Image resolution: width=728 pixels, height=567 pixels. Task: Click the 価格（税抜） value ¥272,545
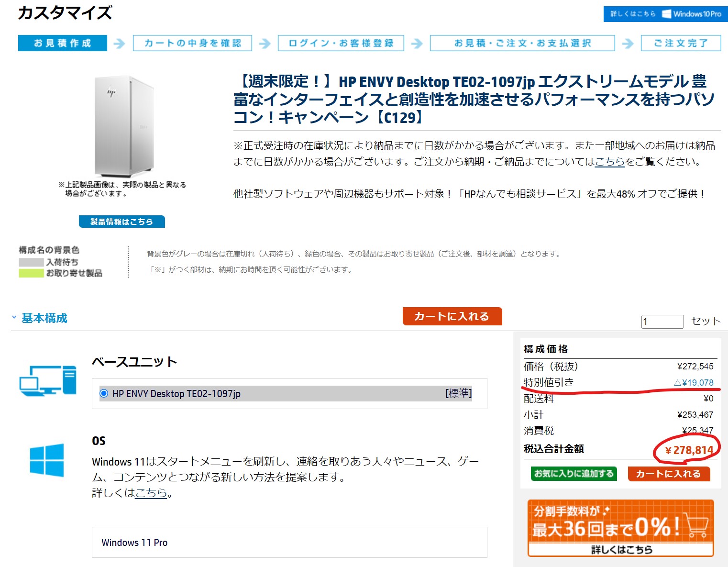click(x=695, y=367)
